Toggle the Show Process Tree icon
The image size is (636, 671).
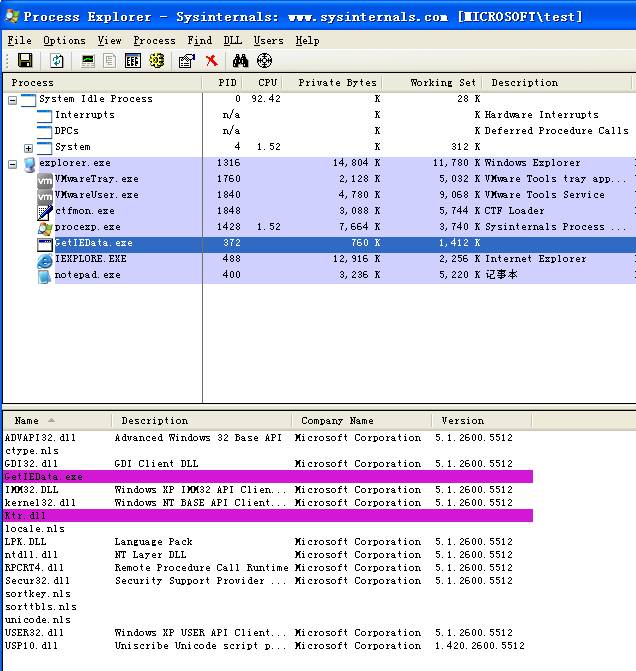[x=110, y=60]
